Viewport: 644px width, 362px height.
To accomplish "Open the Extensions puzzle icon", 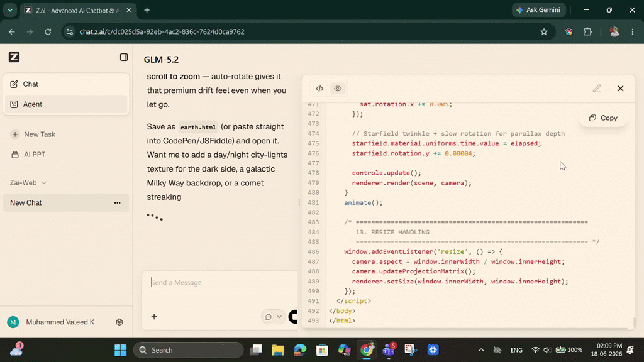I will coord(588,31).
